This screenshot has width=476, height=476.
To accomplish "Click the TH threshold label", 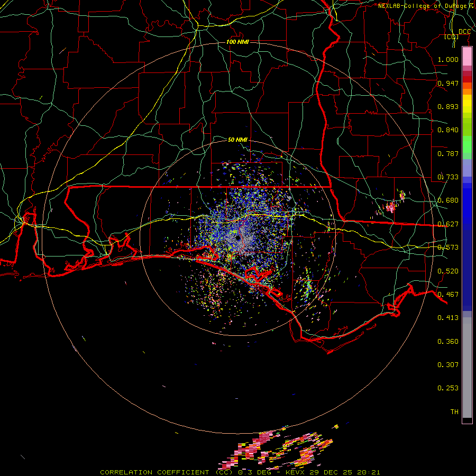I will click(x=454, y=411).
